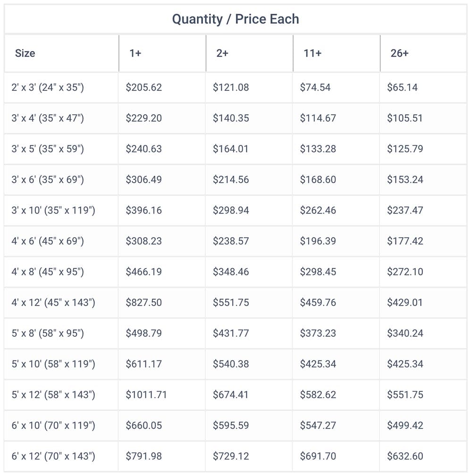The height and width of the screenshot is (476, 472).
Task: Click the 4' x 12' (45" x 143") label
Action: pyautogui.click(x=53, y=302)
